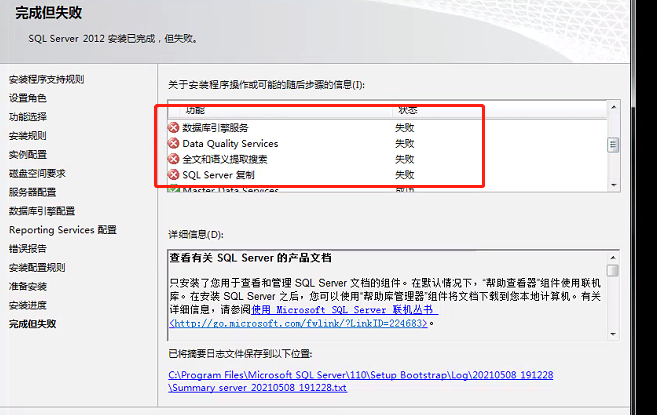
Task: Click the 详细信息(D) label
Action: coord(196,234)
